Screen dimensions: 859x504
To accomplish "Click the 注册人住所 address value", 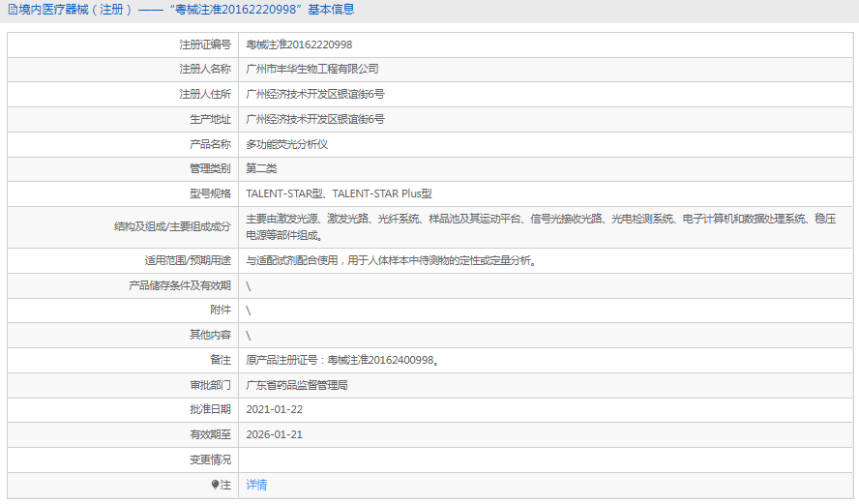I will [x=315, y=94].
